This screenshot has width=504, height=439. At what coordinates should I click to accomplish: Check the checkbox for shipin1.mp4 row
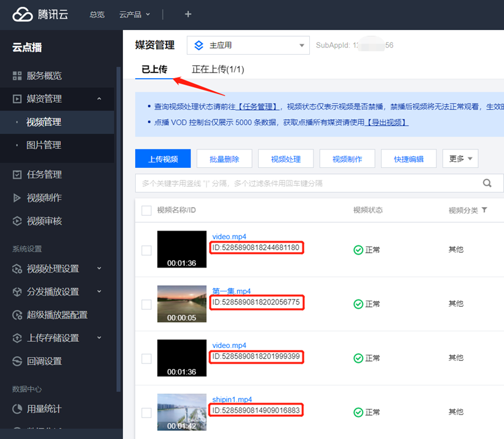click(x=146, y=412)
